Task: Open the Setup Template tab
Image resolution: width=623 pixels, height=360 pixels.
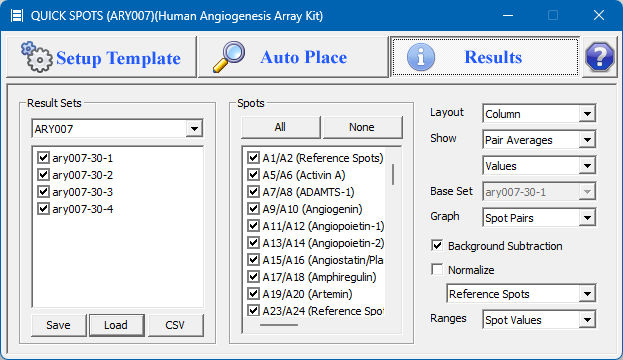Action: pyautogui.click(x=102, y=57)
